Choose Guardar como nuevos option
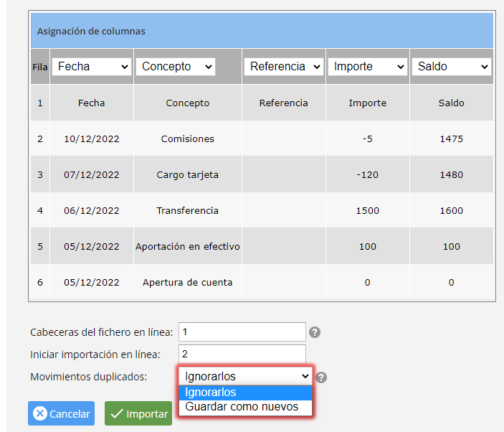Screen dimensions: 504x432 (245, 407)
